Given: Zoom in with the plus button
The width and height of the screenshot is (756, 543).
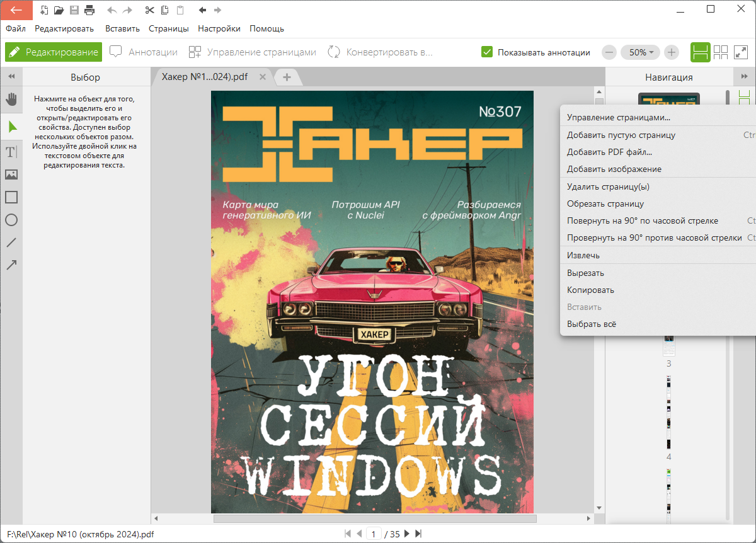Looking at the screenshot, I should point(672,52).
